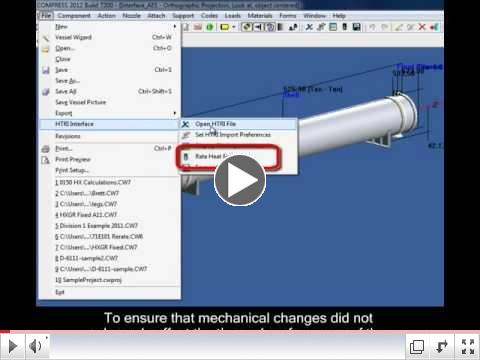Open the Action menu

click(106, 16)
